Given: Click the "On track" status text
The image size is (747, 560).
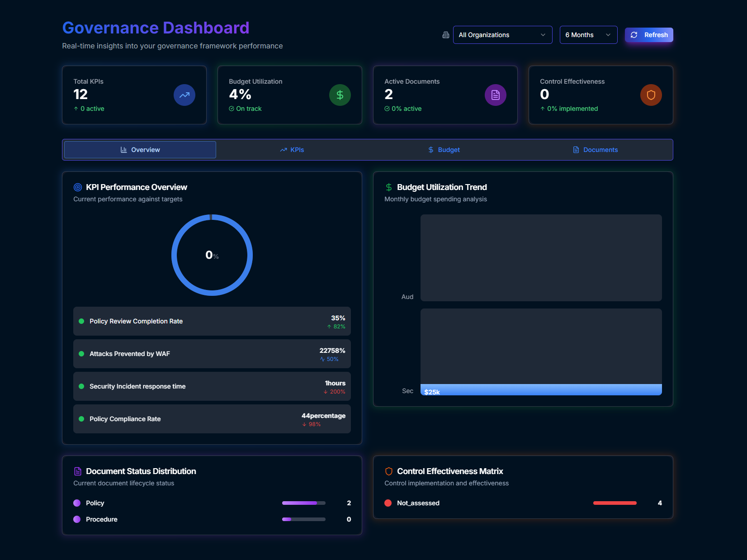Looking at the screenshot, I should click(249, 109).
